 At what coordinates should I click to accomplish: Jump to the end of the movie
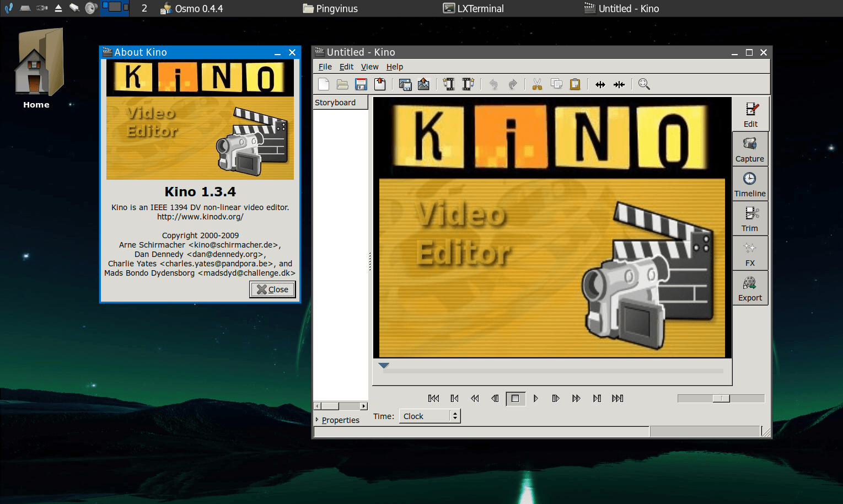[618, 398]
